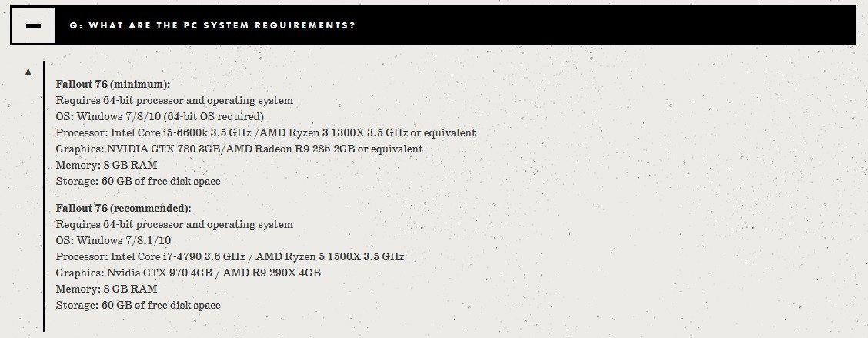Click the 'OS: Windows 7/8.1/10' line

pos(113,240)
